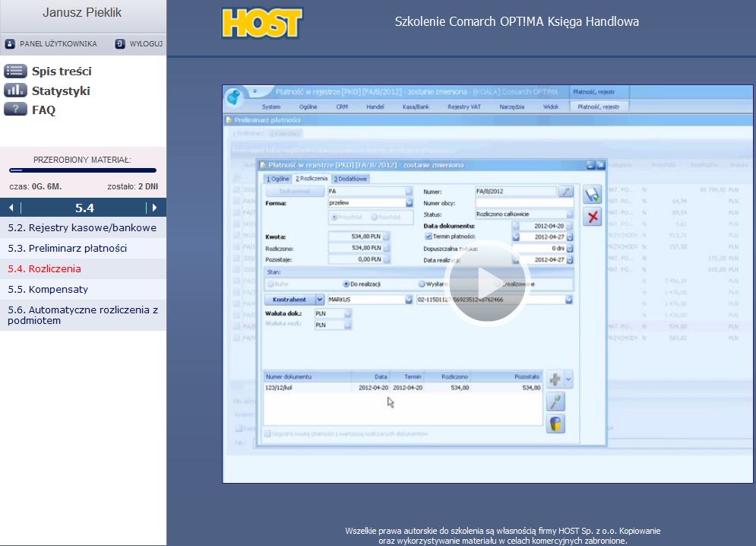Open lesson 5.5. Kompensaty

click(x=48, y=289)
